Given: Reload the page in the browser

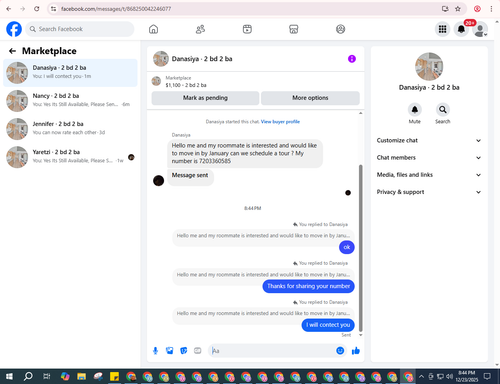Looking at the screenshot, I should (x=37, y=9).
